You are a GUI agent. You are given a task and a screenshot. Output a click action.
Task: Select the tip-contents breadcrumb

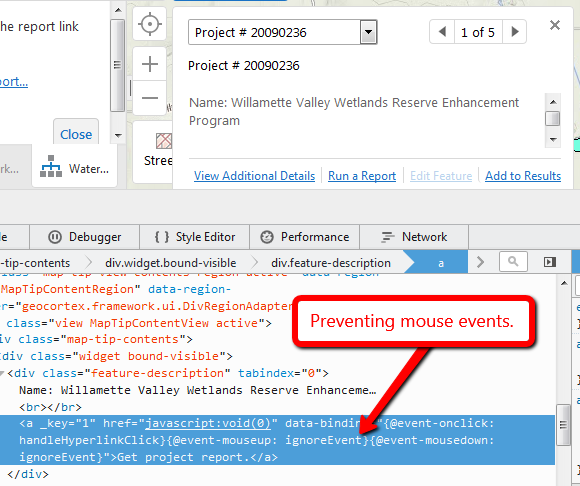click(x=36, y=263)
